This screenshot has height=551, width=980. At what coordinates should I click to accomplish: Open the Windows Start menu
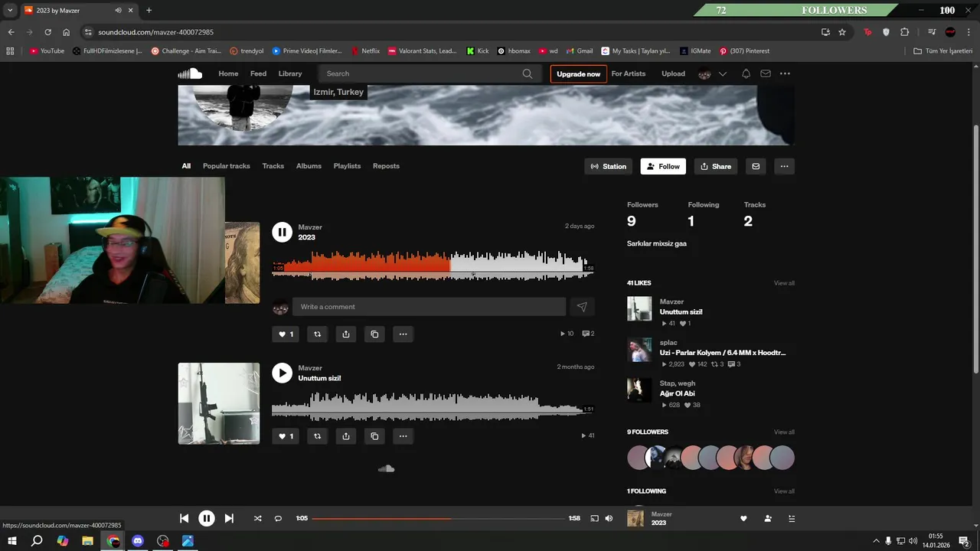click(11, 541)
